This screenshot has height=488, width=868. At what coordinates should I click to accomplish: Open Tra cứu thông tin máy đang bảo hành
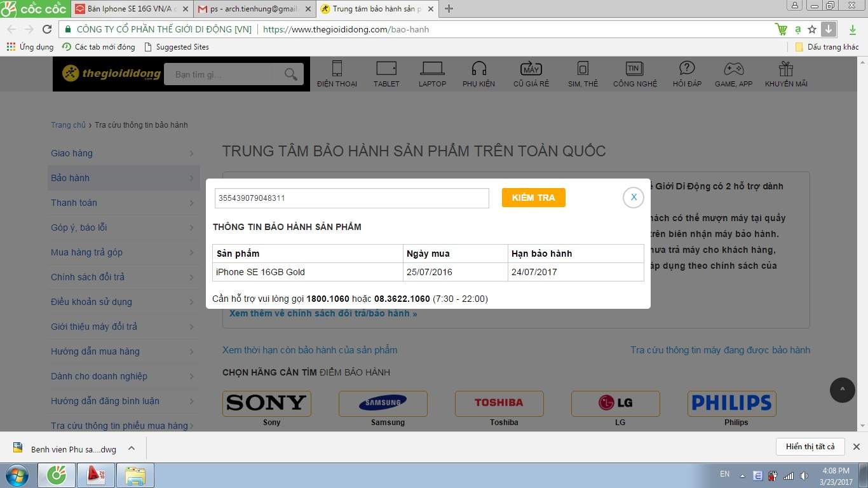(720, 350)
